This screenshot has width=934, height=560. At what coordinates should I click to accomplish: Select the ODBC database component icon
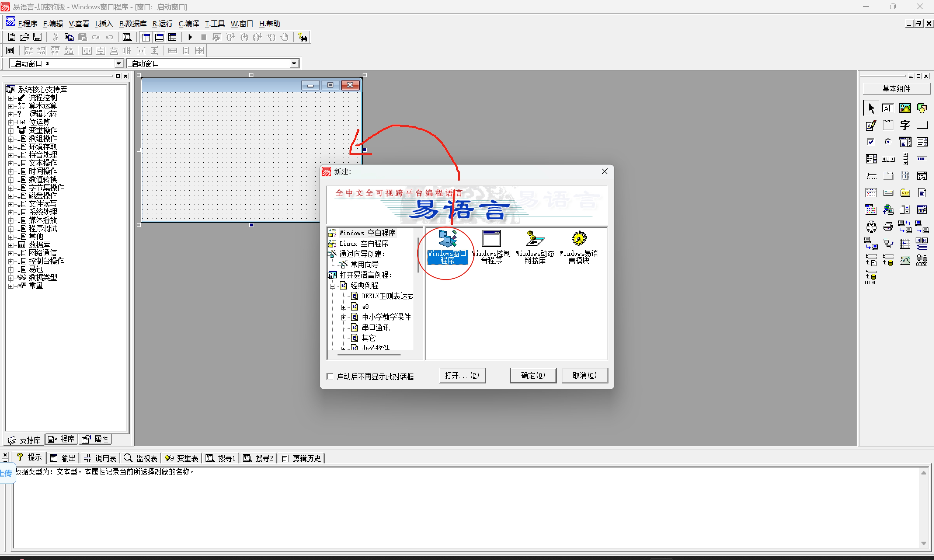[x=921, y=260]
